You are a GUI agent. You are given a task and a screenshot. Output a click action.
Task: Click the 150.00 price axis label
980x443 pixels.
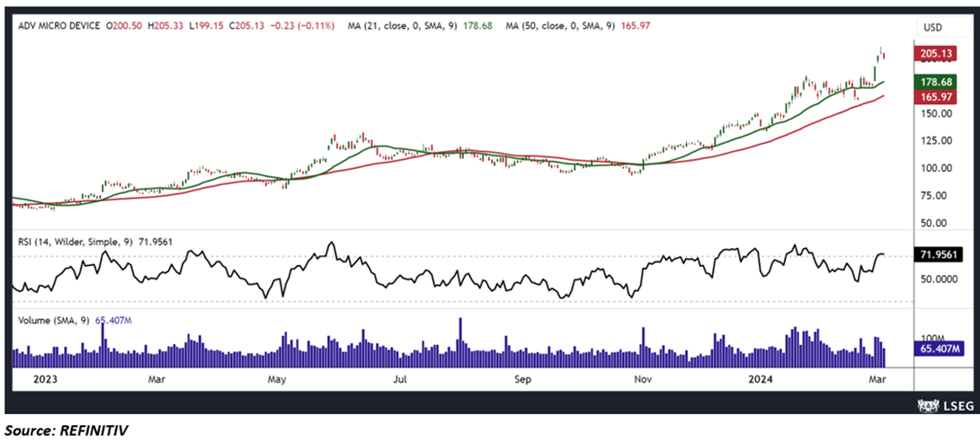click(935, 113)
